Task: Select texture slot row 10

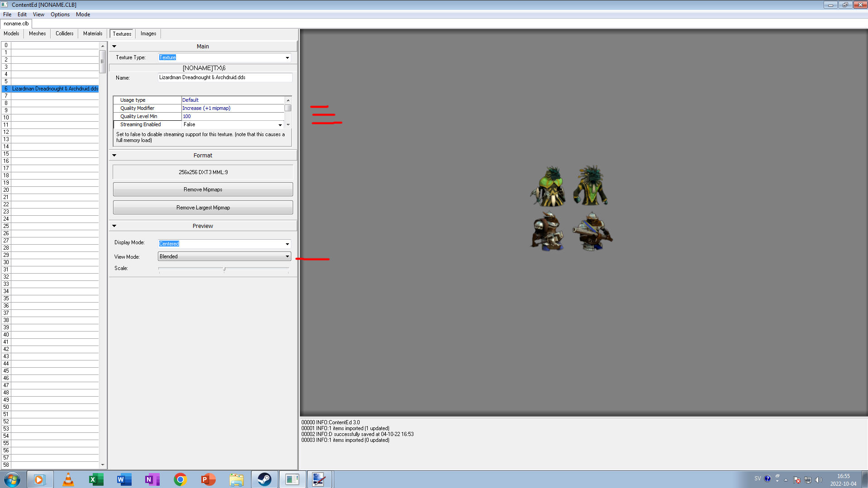Action: coord(51,118)
